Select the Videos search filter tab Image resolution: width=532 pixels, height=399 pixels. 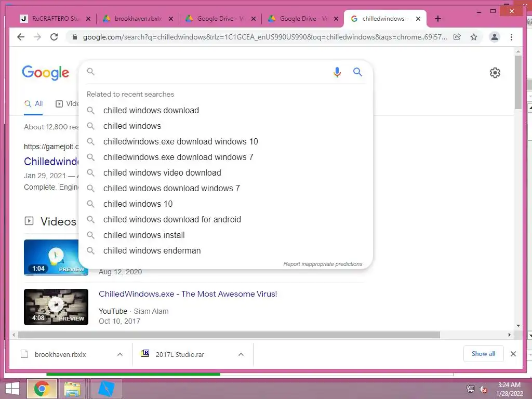(67, 104)
